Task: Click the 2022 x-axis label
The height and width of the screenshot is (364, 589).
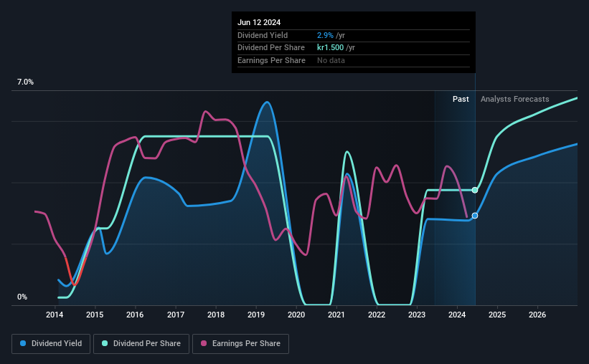Action: (x=377, y=315)
